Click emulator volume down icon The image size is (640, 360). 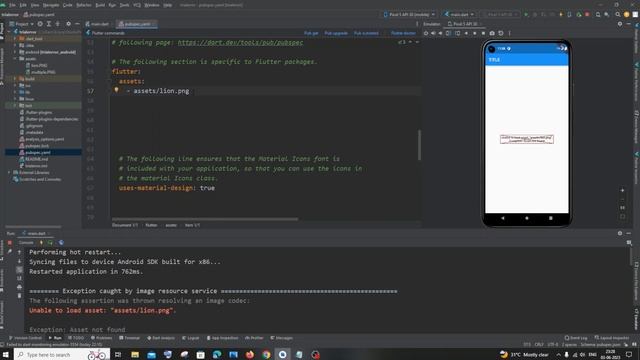pos(440,33)
